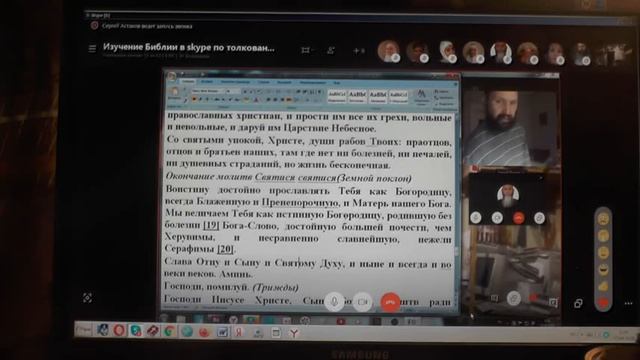This screenshot has width=640, height=360.
Task: Show the +9 additional participants
Action: [359, 51]
